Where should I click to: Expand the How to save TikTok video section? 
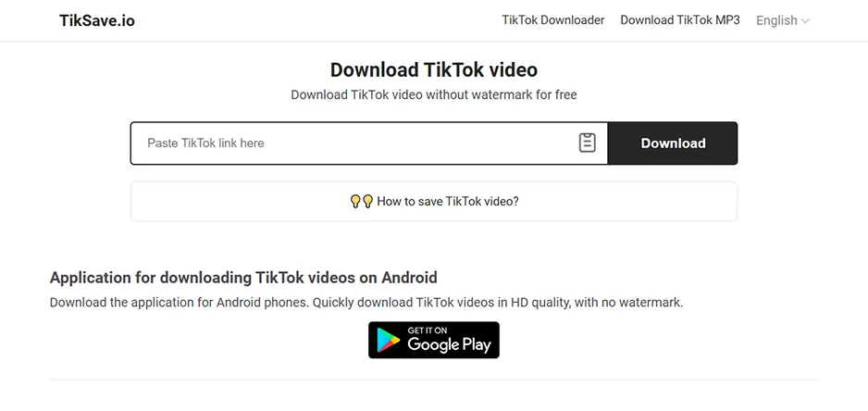pyautogui.click(x=434, y=201)
